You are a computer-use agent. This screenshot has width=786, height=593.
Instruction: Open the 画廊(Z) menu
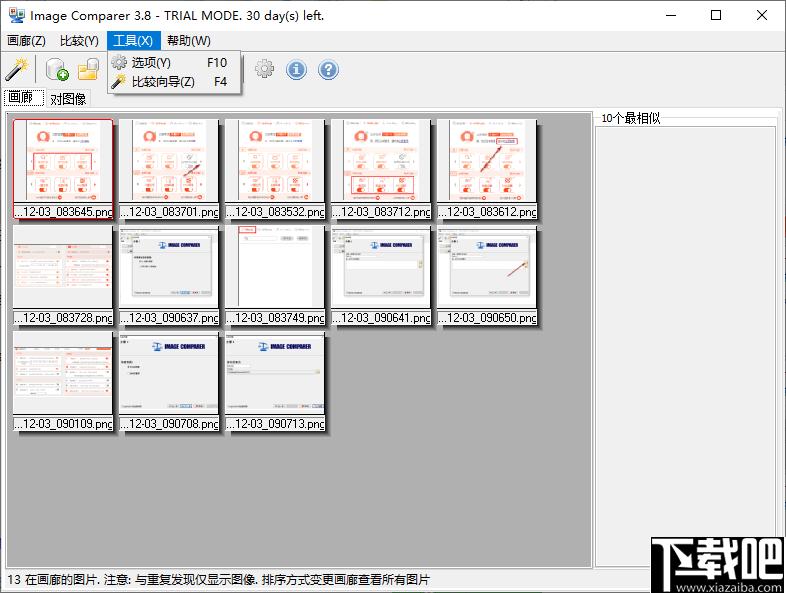click(26, 40)
